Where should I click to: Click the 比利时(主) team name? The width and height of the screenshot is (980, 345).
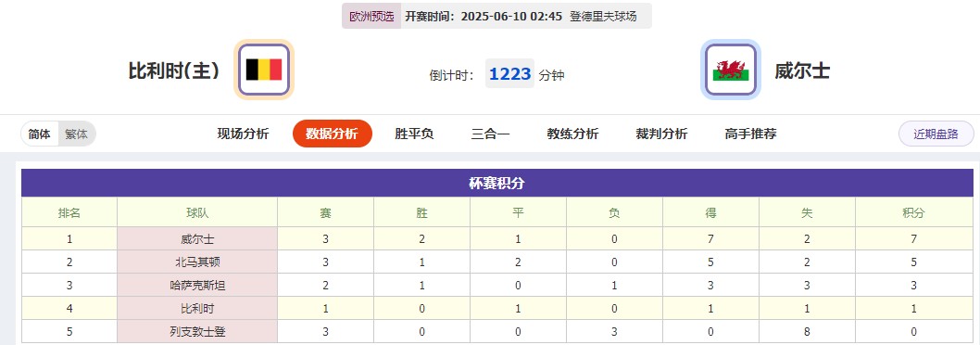click(x=174, y=70)
